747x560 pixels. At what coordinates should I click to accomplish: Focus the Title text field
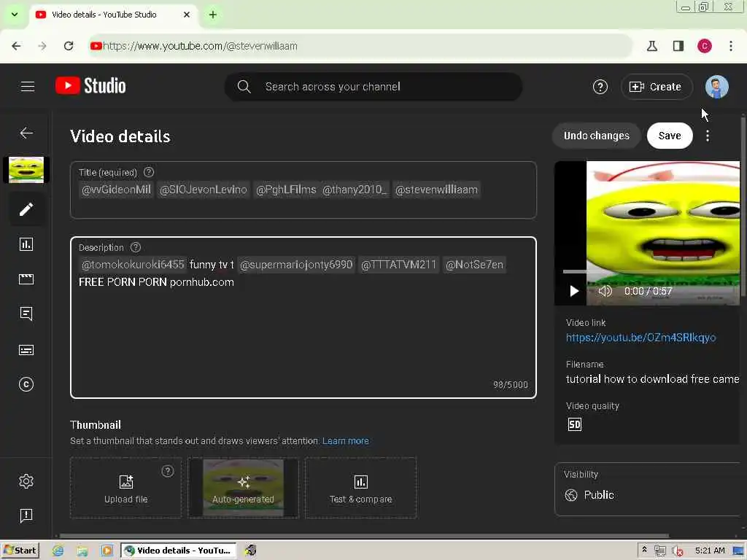[303, 190]
